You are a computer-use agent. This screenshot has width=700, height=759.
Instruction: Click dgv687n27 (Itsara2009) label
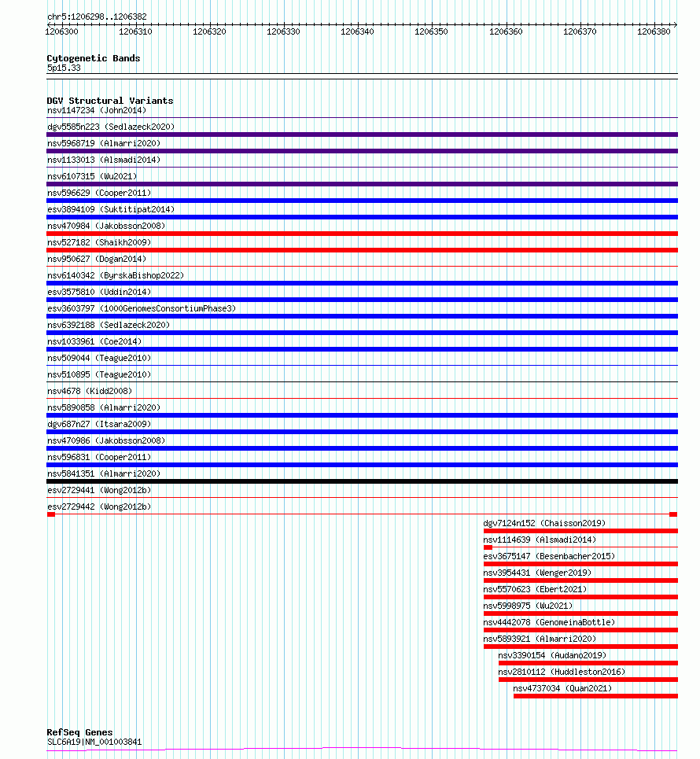click(x=99, y=424)
